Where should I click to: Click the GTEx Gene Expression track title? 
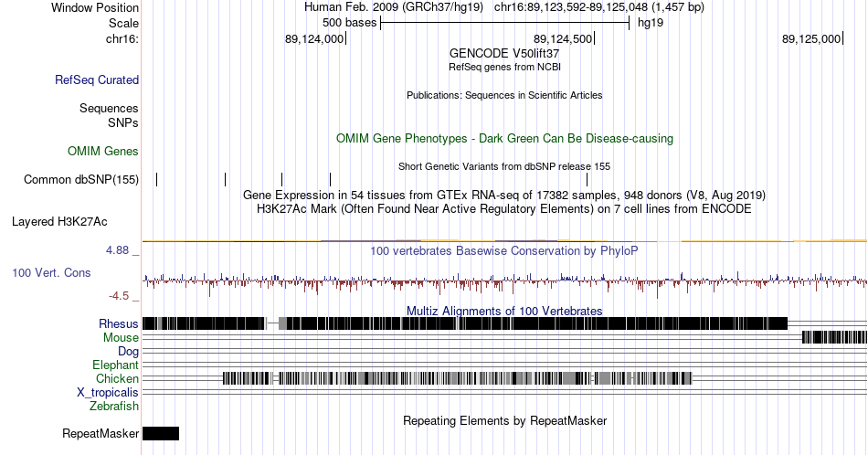(x=504, y=195)
